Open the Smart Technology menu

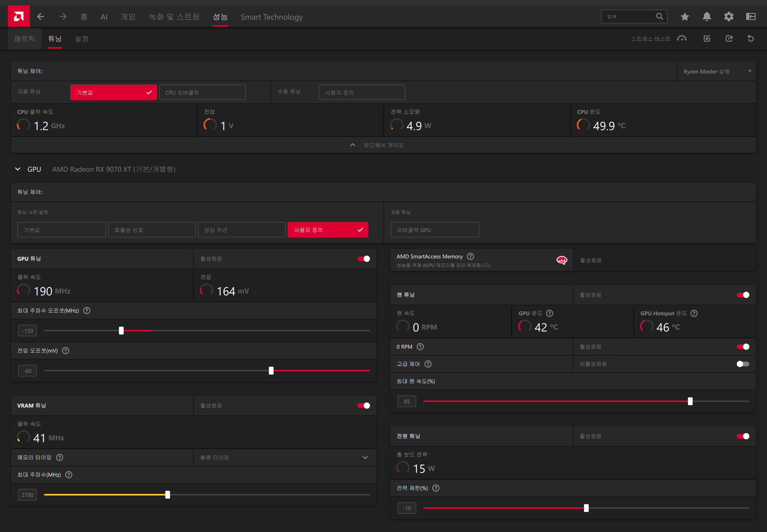271,17
